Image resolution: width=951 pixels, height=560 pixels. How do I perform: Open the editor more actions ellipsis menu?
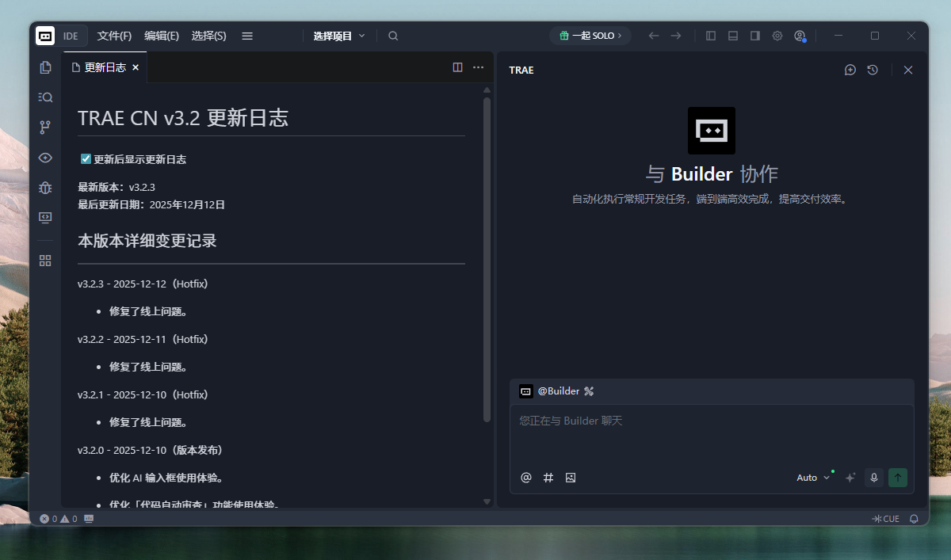[478, 67]
